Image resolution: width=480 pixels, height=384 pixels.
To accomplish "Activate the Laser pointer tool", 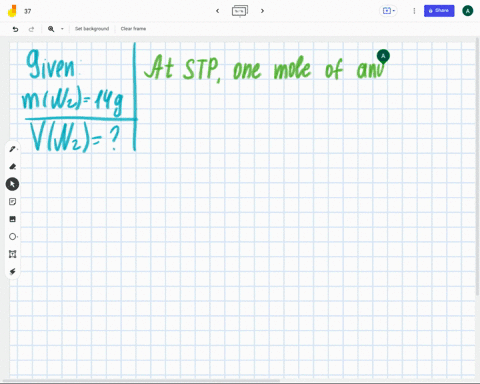I will (x=13, y=272).
